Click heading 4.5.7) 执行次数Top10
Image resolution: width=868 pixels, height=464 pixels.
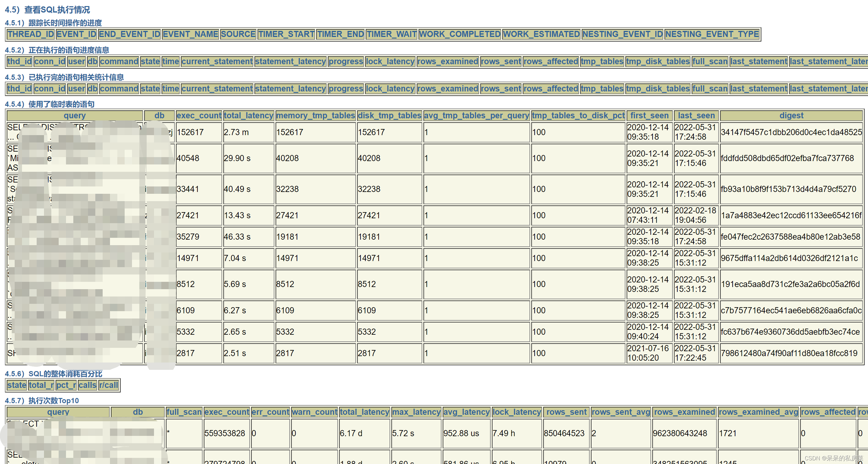click(42, 401)
